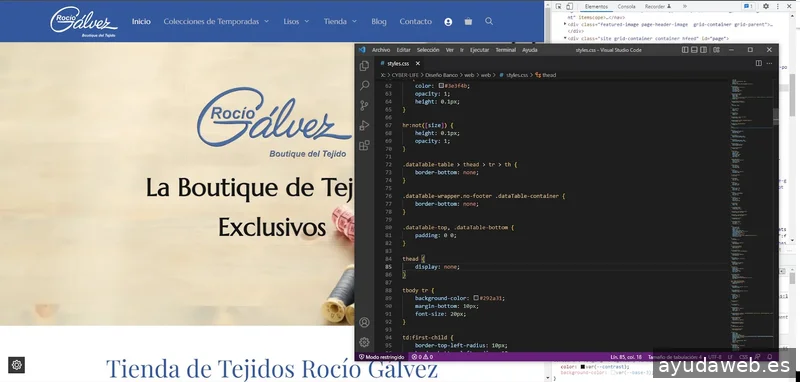Click errors and warnings count in status bar

422,357
